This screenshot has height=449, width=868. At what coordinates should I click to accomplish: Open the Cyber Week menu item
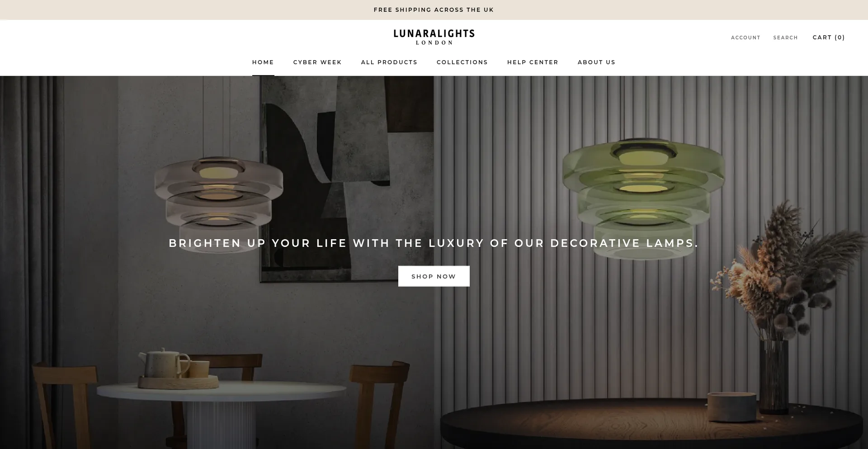tap(317, 62)
